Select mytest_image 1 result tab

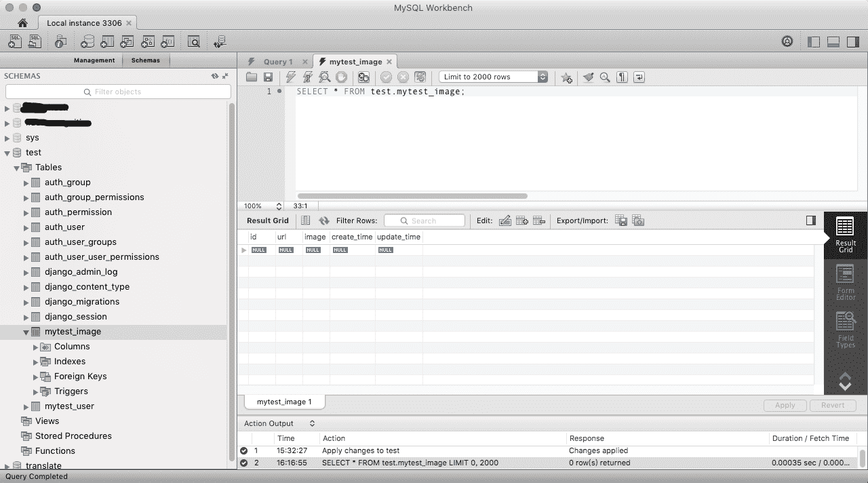click(284, 402)
